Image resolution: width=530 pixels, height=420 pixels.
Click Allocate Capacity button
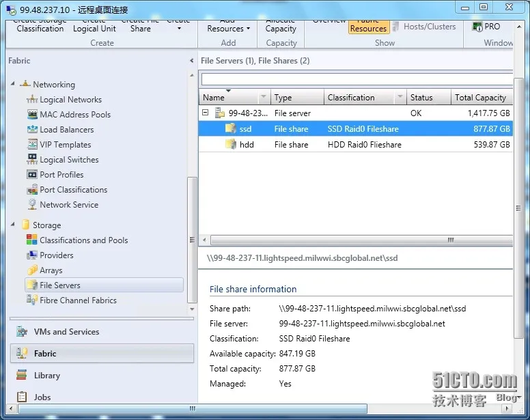click(281, 27)
